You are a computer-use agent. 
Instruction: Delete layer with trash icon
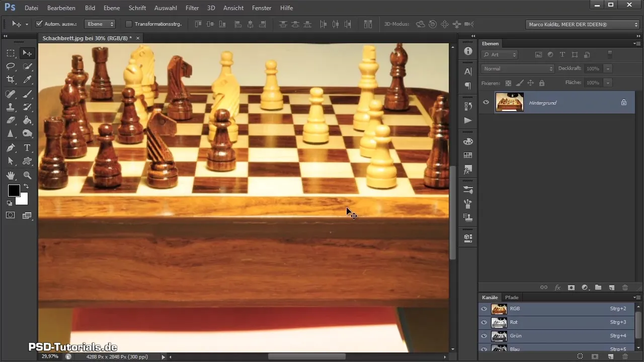625,288
